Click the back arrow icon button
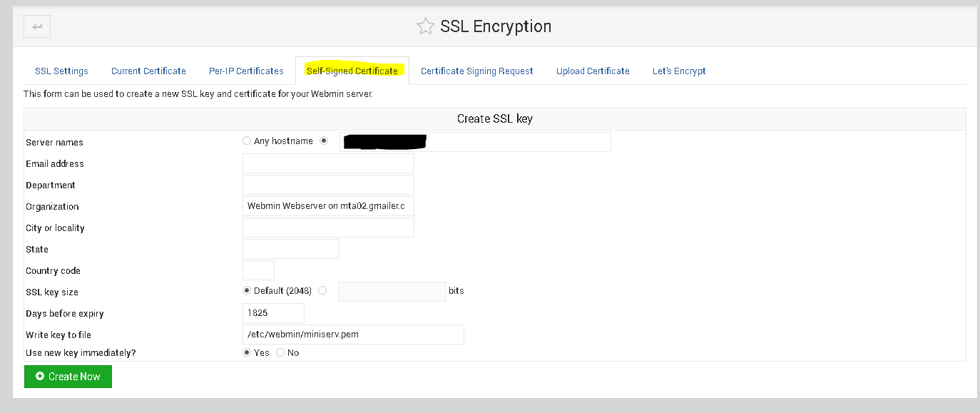980x413 pixels. 37,27
